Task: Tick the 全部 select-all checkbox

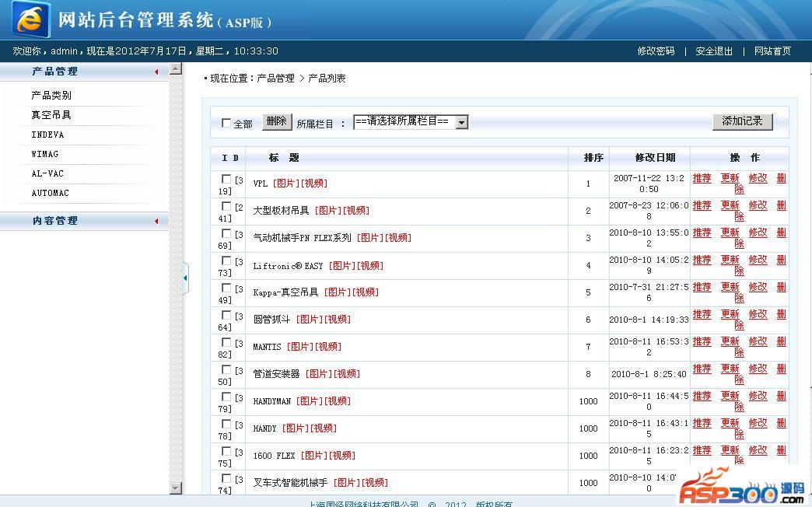Action: tap(226, 123)
